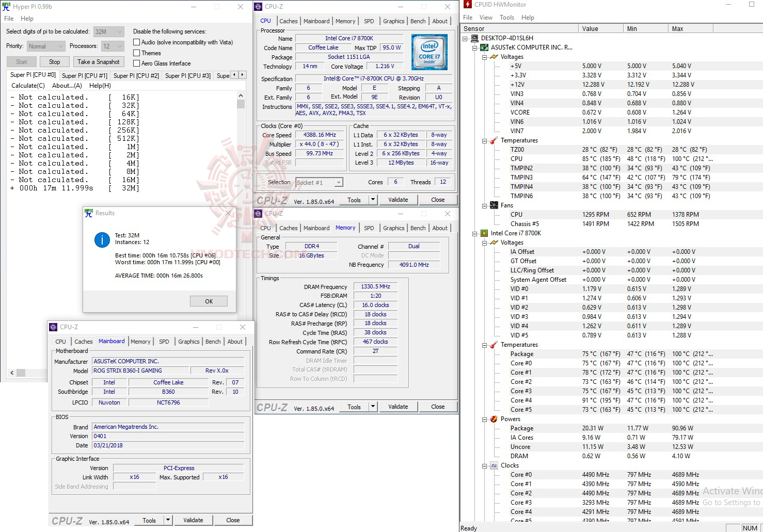Collapse the ASUSTeK COMPUTER INC. node

point(475,47)
